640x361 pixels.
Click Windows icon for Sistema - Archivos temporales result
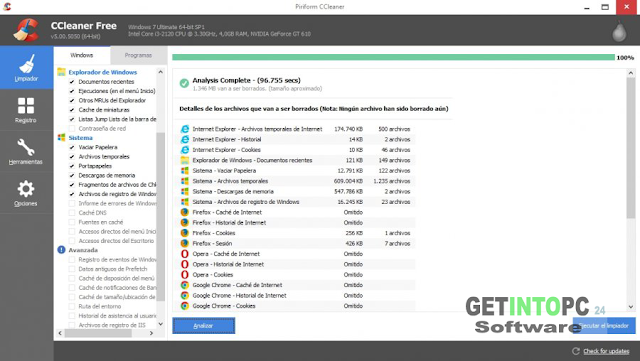pyautogui.click(x=185, y=181)
